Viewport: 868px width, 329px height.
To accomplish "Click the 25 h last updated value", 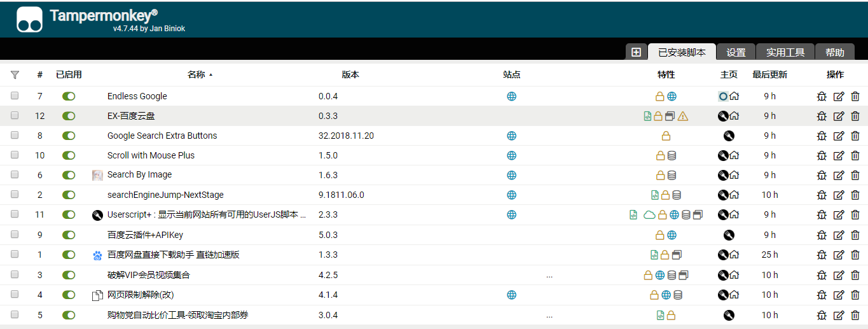I will tap(769, 255).
